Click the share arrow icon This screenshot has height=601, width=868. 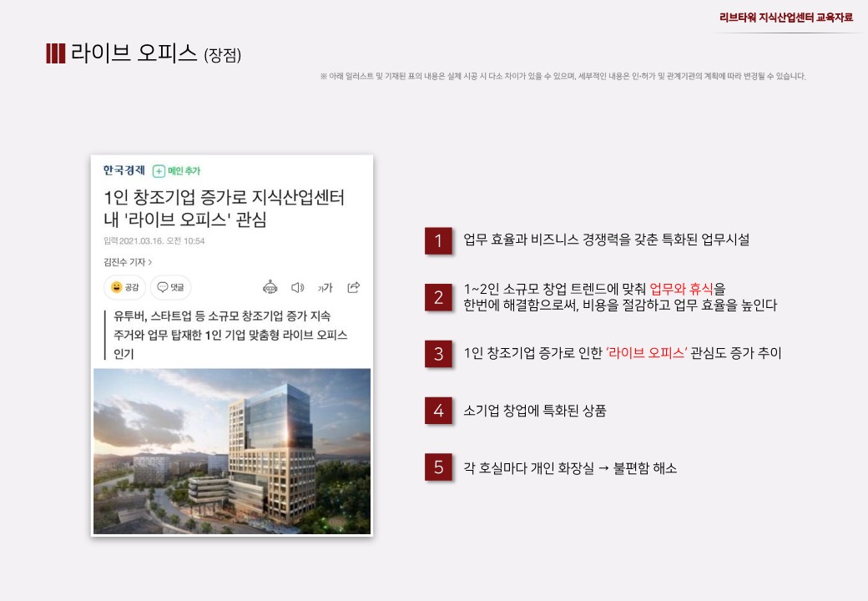[353, 287]
